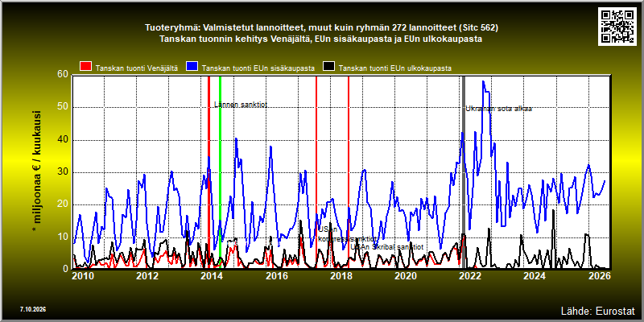Viewport: 644px width, 322px height.
Task: Click the Lähde: Eurostat source text
Action: click(597, 310)
